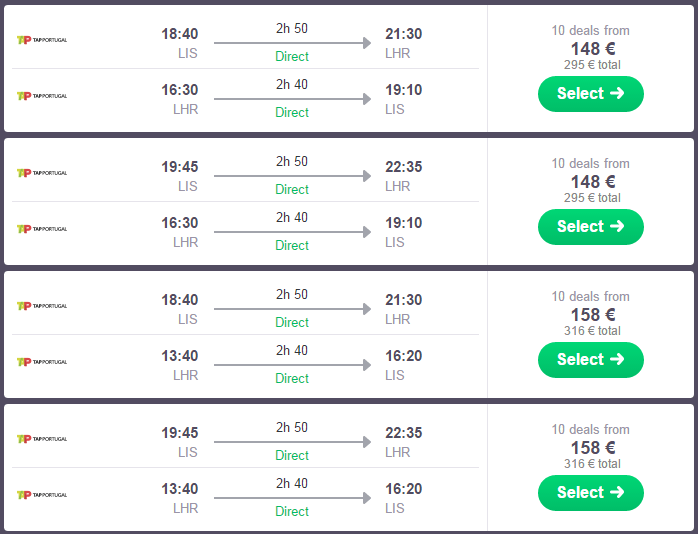Click 2h 40 duration on 13:40 return after 19:45 outbound
The height and width of the screenshot is (534, 698).
click(292, 484)
